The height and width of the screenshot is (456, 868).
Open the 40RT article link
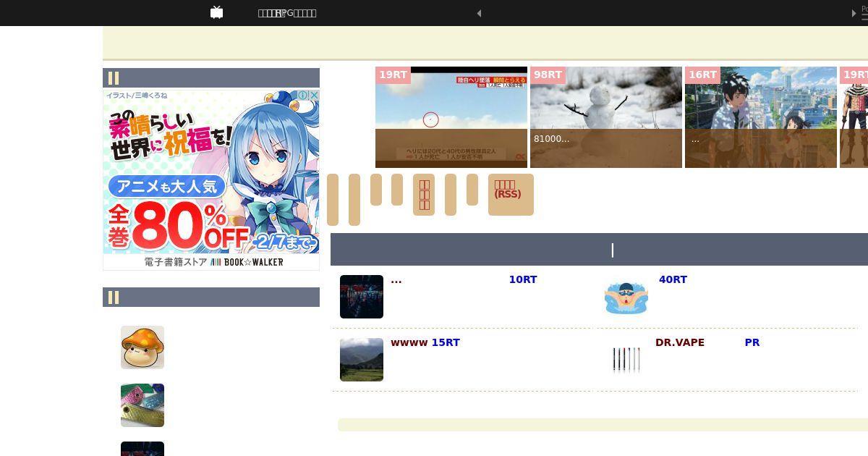(x=673, y=279)
